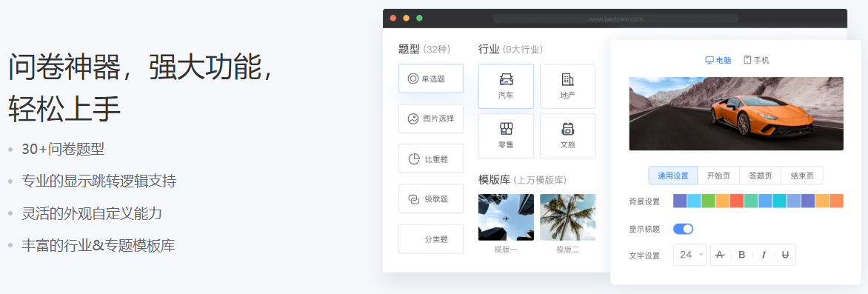Switch to the 开始页 tab
Screen dimensions: 868x294
point(718,176)
